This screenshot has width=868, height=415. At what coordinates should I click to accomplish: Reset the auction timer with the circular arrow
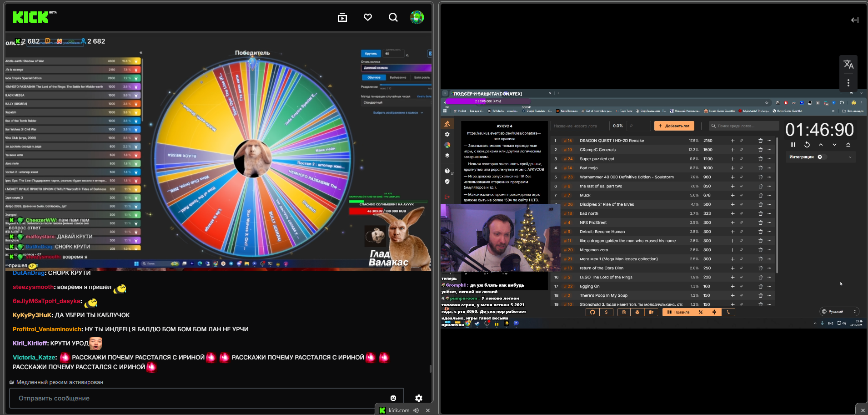(x=807, y=145)
